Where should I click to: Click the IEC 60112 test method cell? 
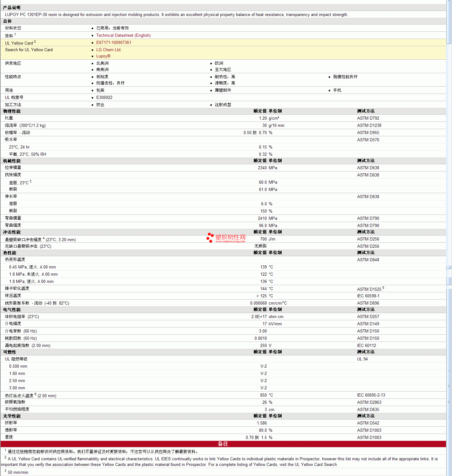pos(366,346)
